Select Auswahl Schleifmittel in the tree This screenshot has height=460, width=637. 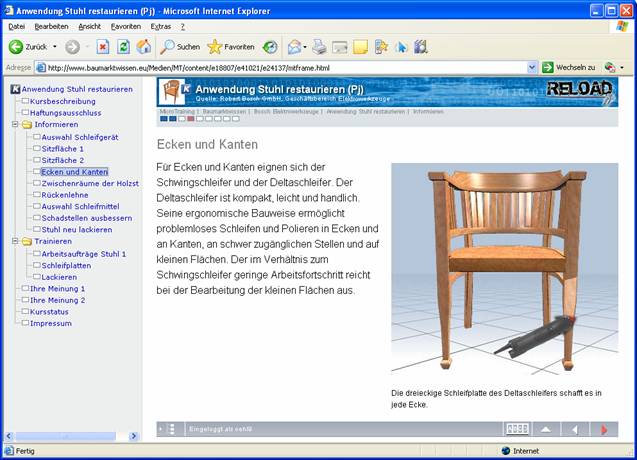click(80, 206)
